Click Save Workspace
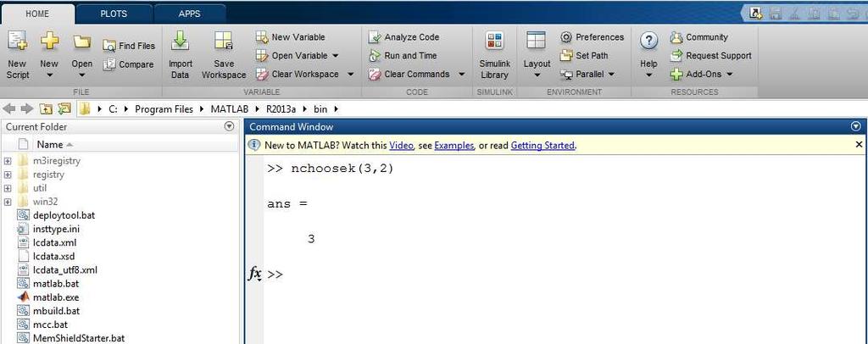The width and height of the screenshot is (868, 344). point(224,54)
